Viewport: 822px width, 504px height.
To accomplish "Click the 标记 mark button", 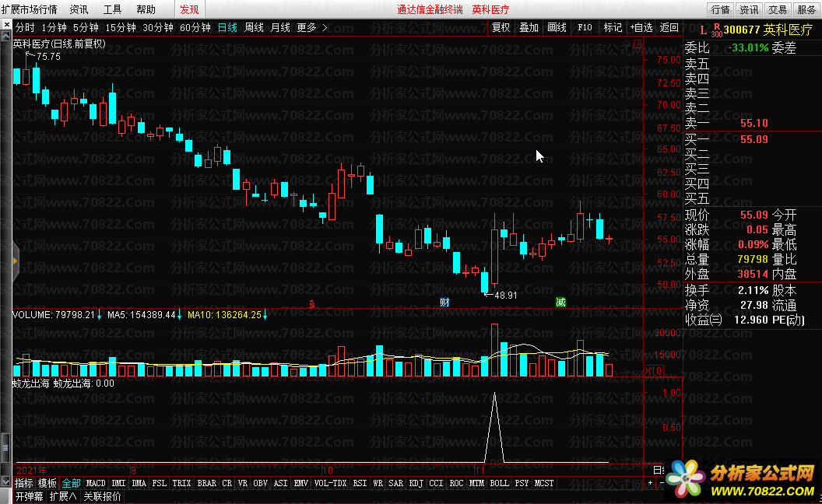I will click(613, 28).
